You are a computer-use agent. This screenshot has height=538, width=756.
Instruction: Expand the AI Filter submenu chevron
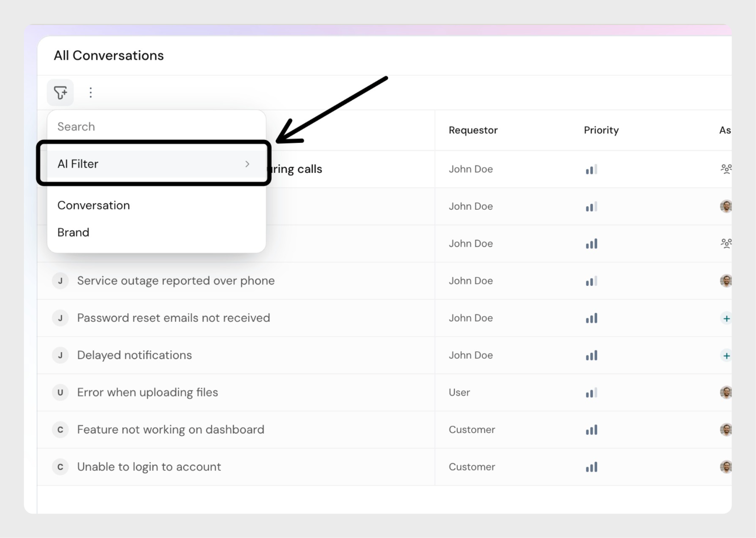point(247,164)
